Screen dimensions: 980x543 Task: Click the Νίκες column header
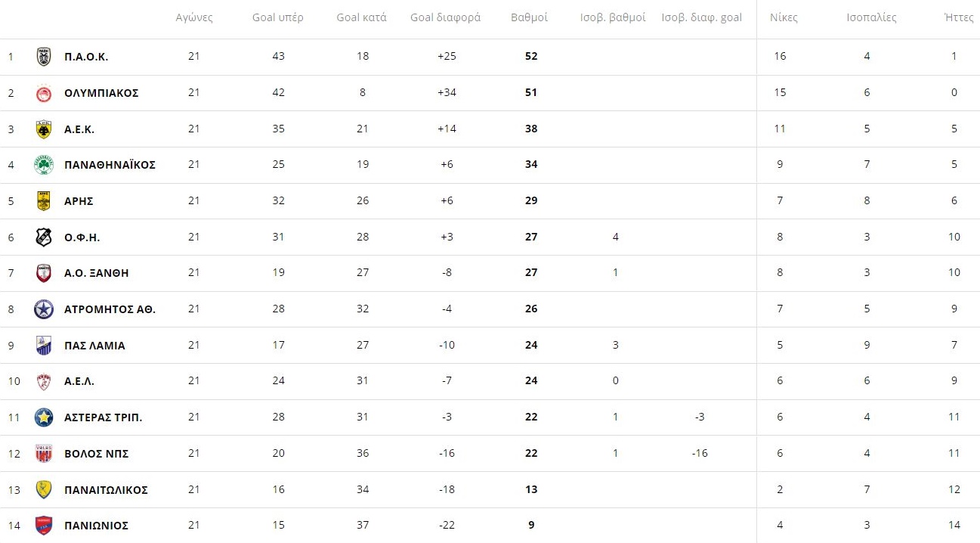[x=784, y=17]
